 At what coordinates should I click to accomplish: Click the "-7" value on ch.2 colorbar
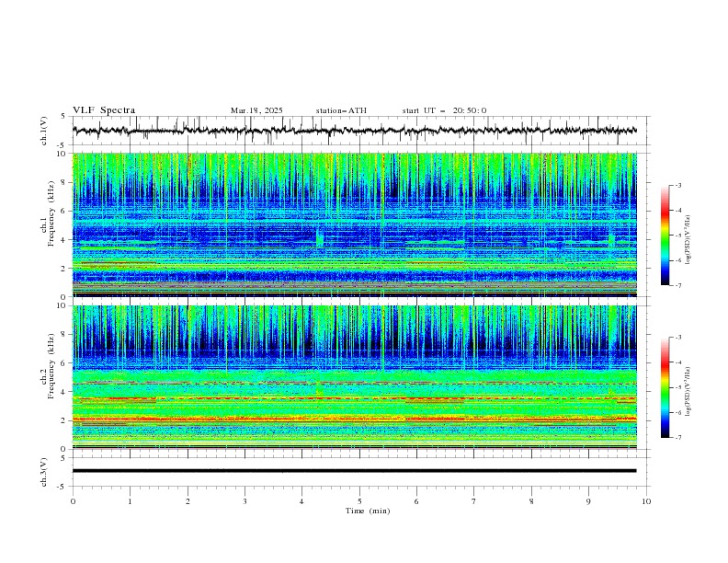pyautogui.click(x=677, y=437)
